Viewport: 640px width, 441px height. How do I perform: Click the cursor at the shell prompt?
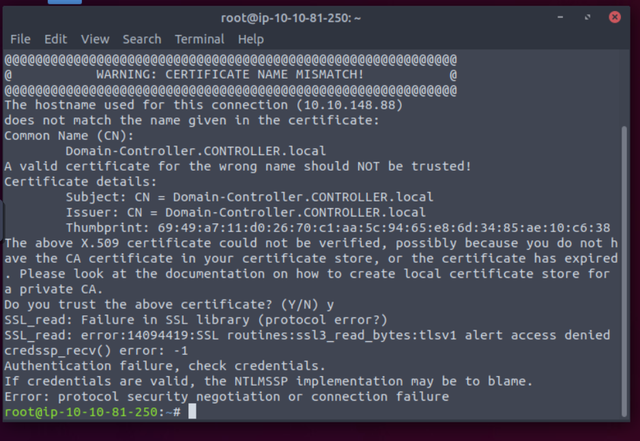coord(192,411)
